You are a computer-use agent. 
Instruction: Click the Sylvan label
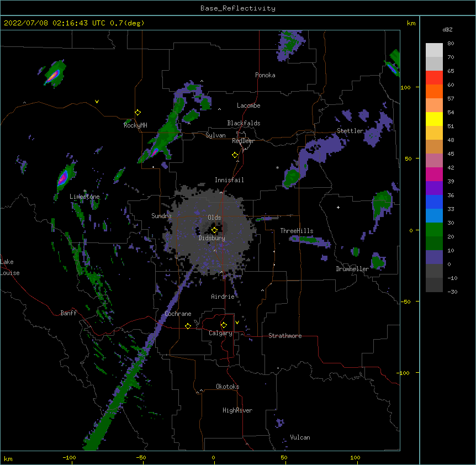(215, 135)
